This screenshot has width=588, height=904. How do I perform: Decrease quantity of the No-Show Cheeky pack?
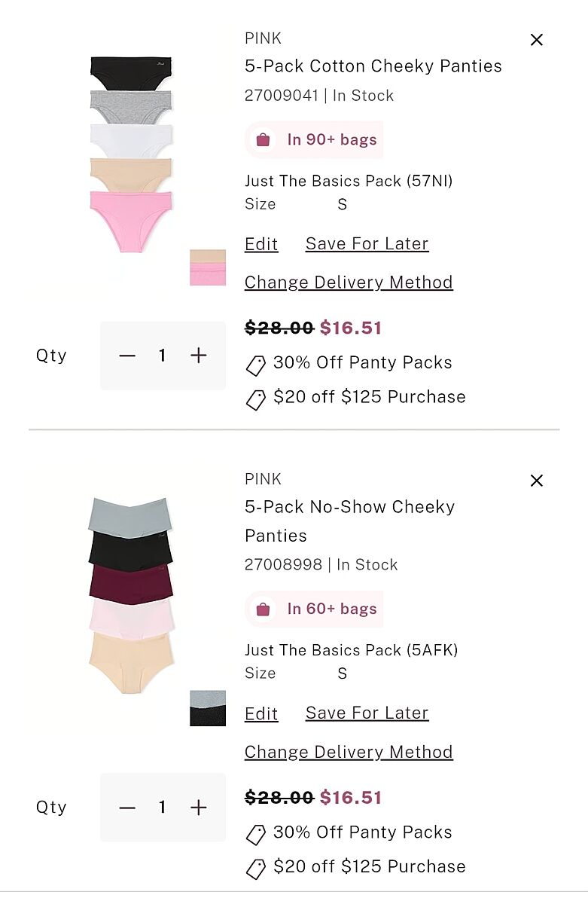click(x=127, y=808)
